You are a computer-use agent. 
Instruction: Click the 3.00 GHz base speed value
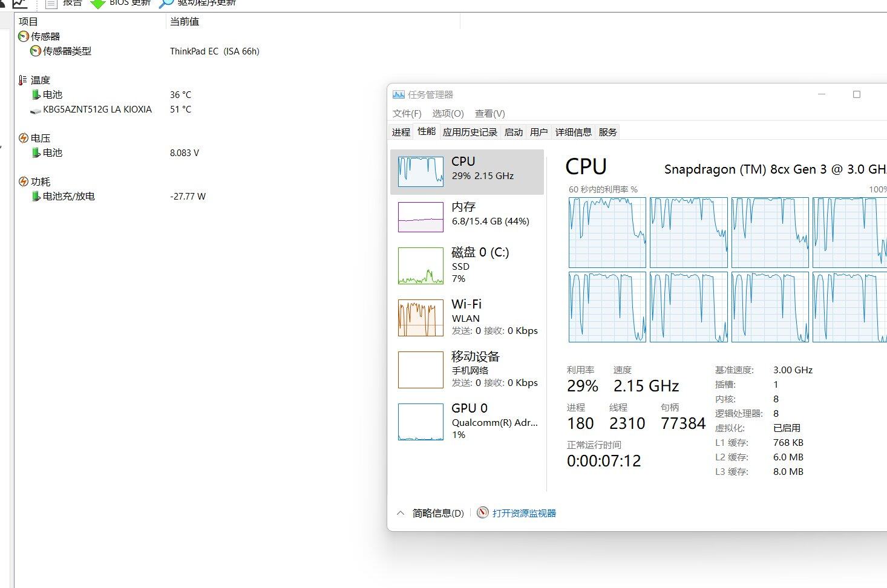[793, 370]
